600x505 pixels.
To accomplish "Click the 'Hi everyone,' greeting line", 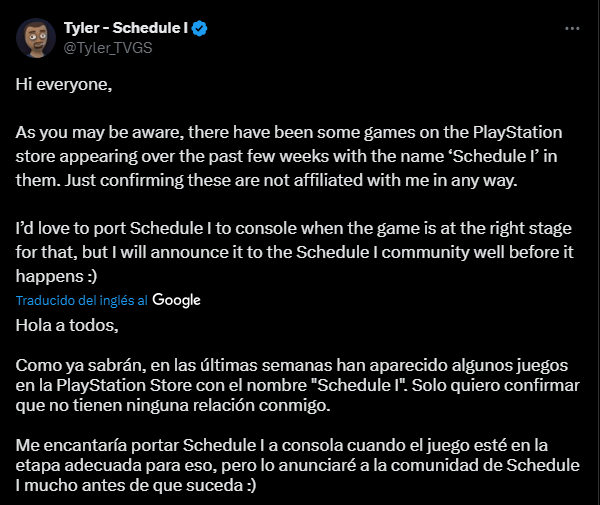I will (x=64, y=85).
